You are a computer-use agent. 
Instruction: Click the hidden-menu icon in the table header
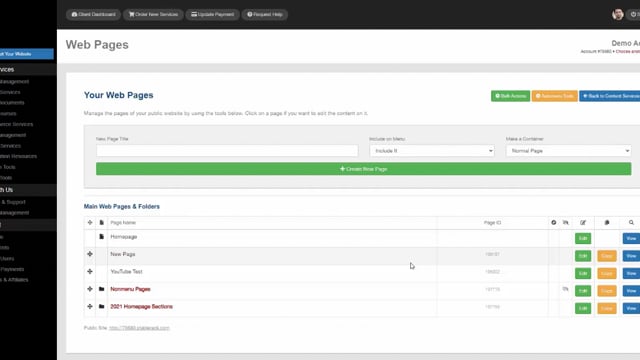pyautogui.click(x=565, y=222)
